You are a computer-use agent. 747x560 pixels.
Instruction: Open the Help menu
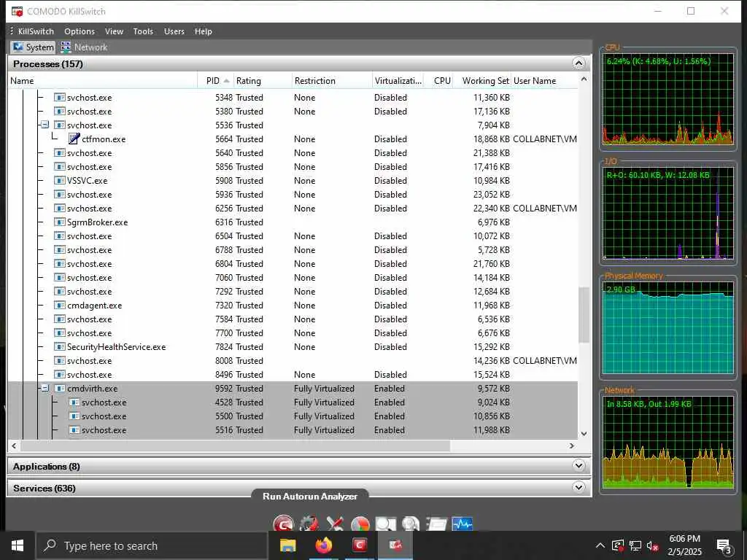(x=204, y=31)
